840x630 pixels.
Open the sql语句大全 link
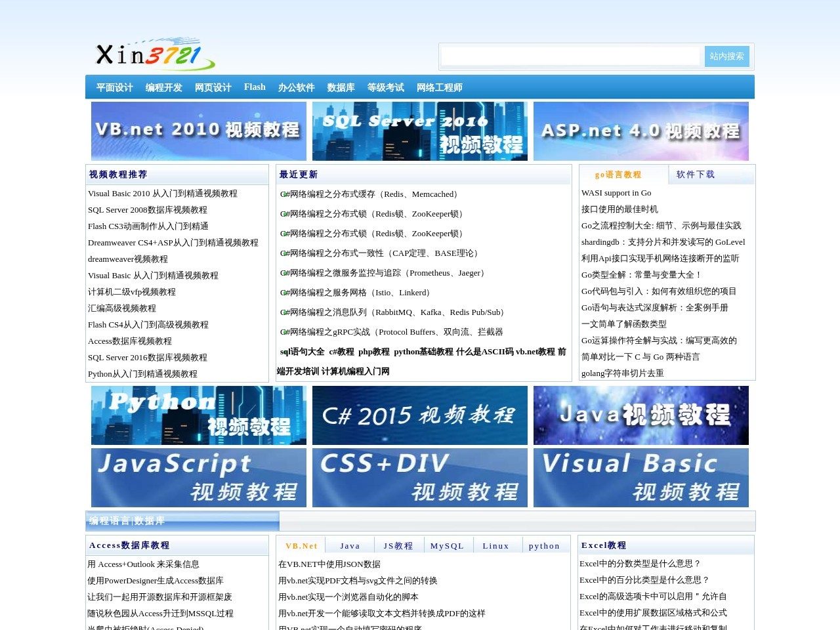(303, 352)
